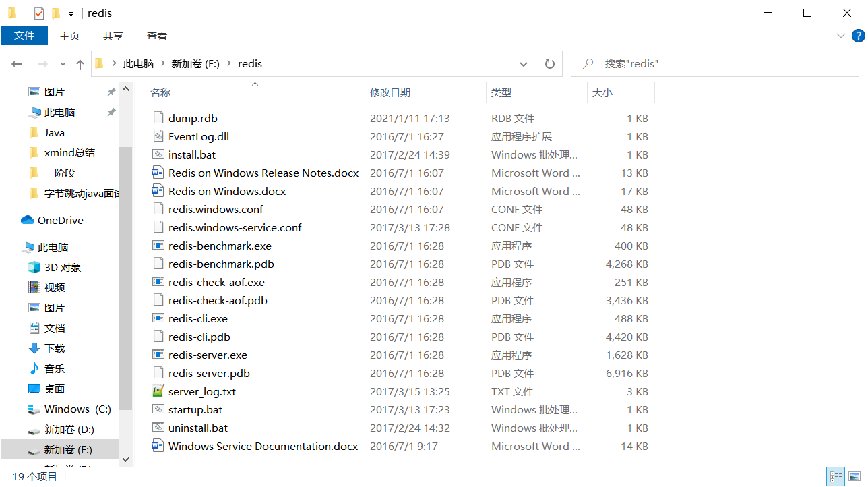This screenshot has height=487, width=868.
Task: Open the 查看 ribbon tab
Action: coord(157,36)
